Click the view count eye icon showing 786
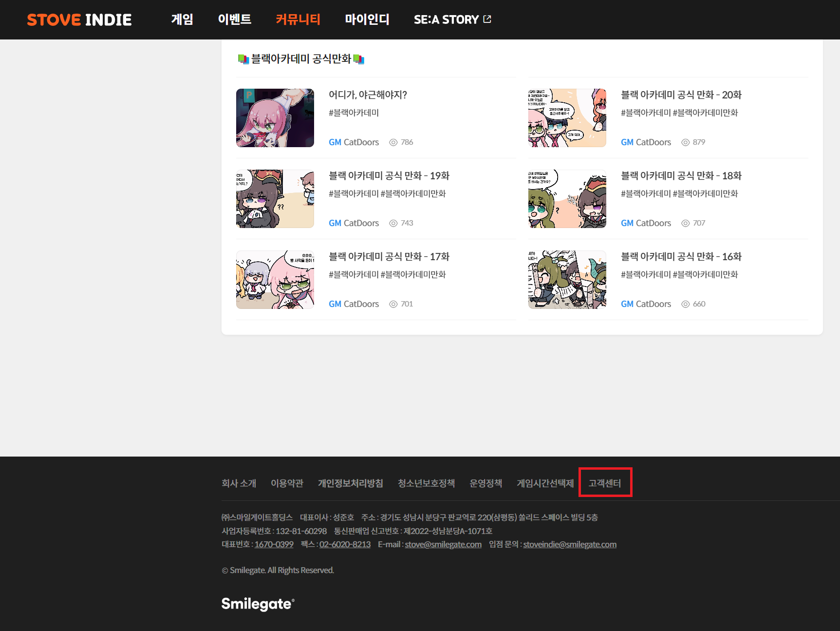The height and width of the screenshot is (631, 840). tap(393, 142)
